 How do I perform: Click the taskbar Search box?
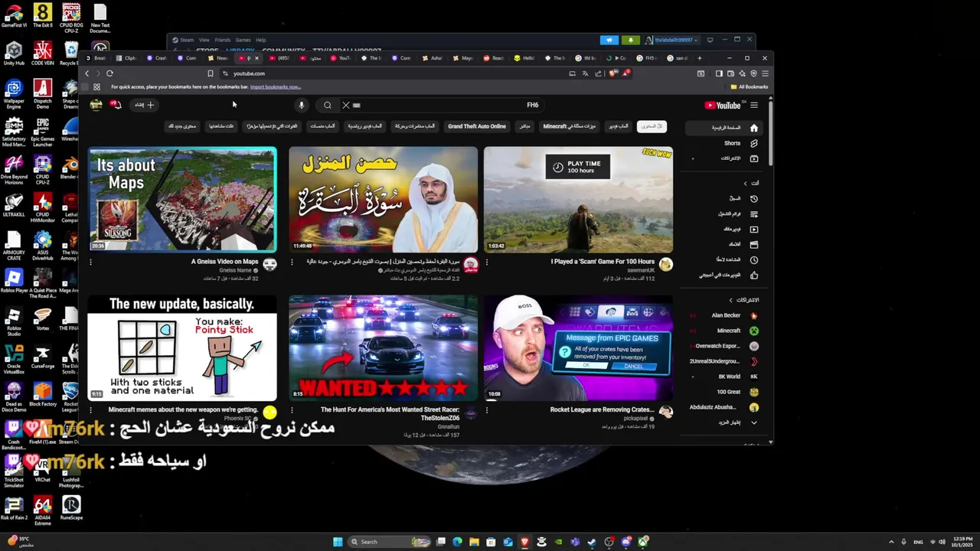point(389,542)
